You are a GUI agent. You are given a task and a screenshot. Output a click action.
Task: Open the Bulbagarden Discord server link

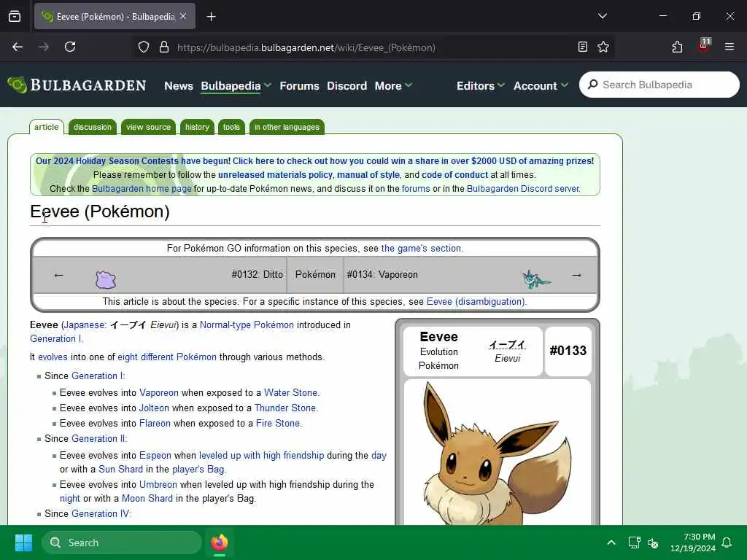523,189
